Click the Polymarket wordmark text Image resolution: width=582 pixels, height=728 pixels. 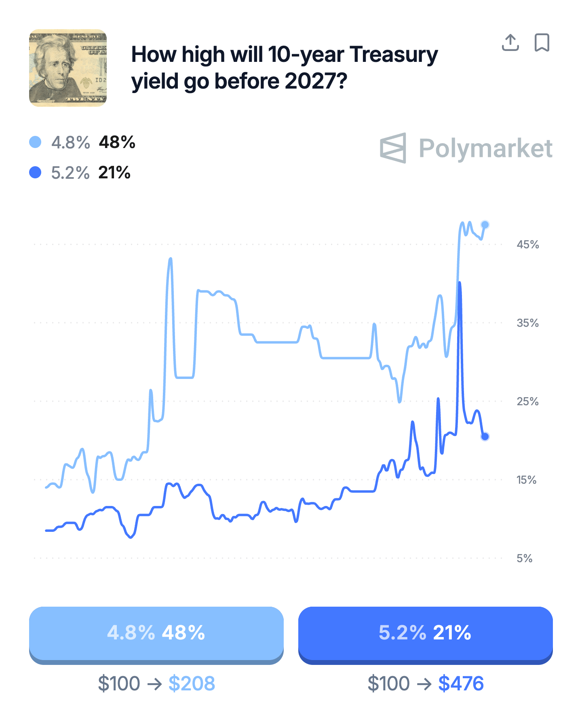(x=485, y=148)
